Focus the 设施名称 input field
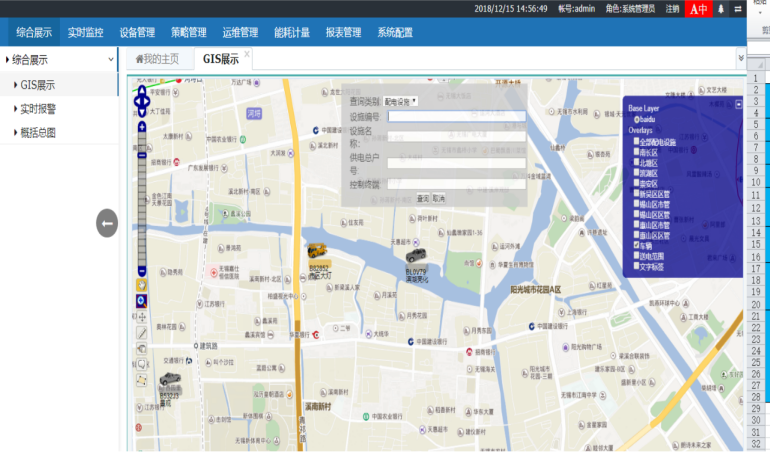Viewport: 770px width, 455px height. pyautogui.click(x=457, y=136)
